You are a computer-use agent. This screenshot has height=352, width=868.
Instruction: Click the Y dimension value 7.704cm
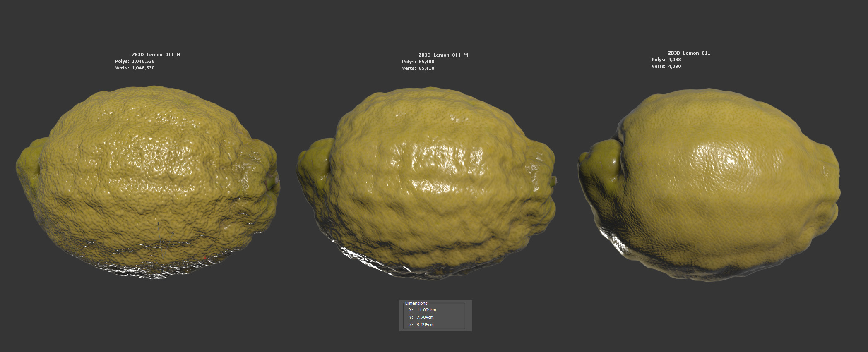(425, 317)
